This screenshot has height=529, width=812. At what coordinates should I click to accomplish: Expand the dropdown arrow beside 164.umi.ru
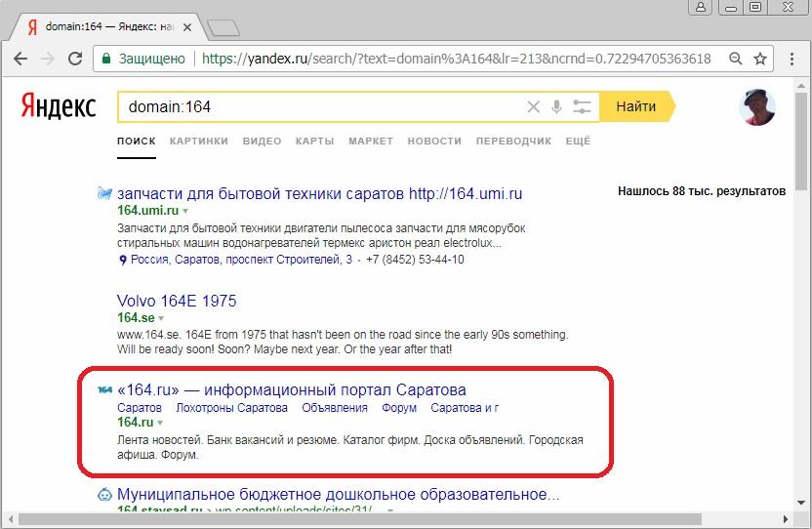coord(185,211)
